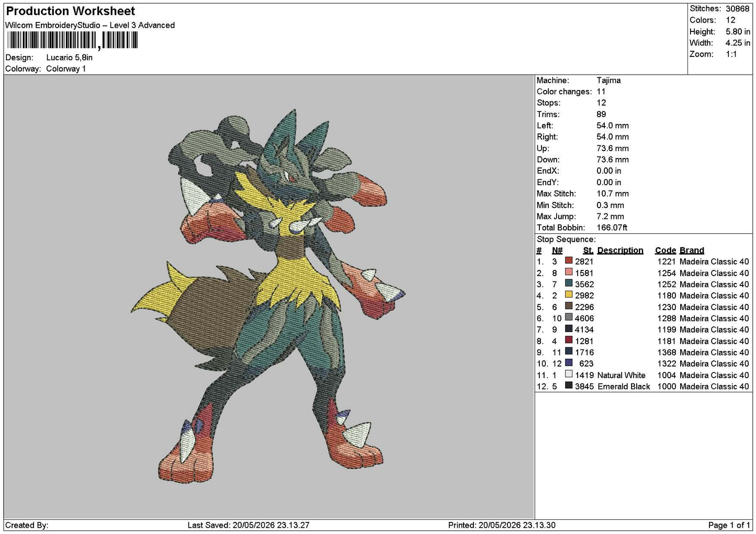Click the red swatch for stop 1
Viewport: 756px width, 534px height.
tap(568, 261)
